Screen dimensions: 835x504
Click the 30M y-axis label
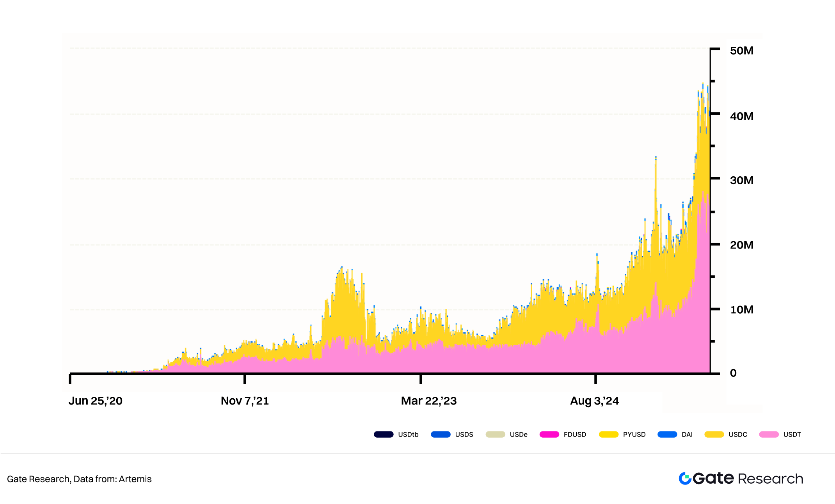tap(742, 180)
